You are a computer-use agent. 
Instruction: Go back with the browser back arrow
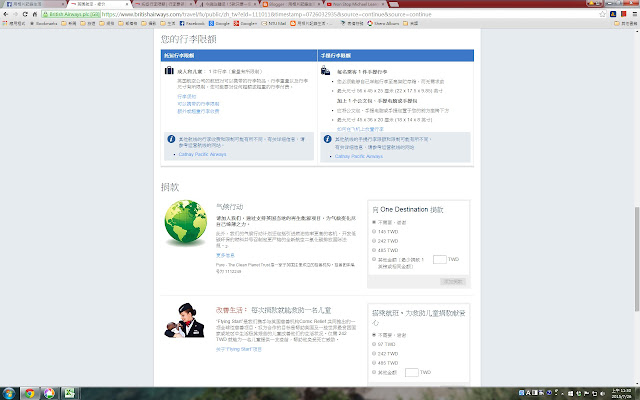pyautogui.click(x=6, y=14)
